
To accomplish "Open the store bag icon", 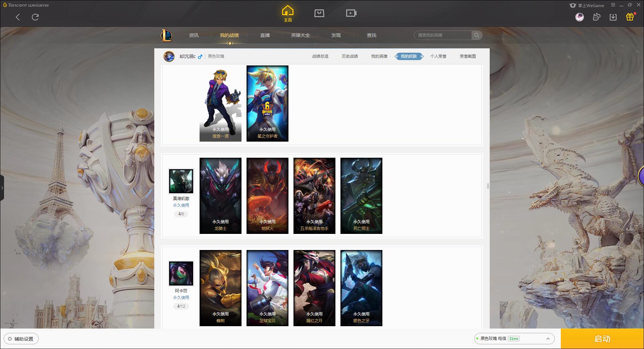I will click(319, 13).
